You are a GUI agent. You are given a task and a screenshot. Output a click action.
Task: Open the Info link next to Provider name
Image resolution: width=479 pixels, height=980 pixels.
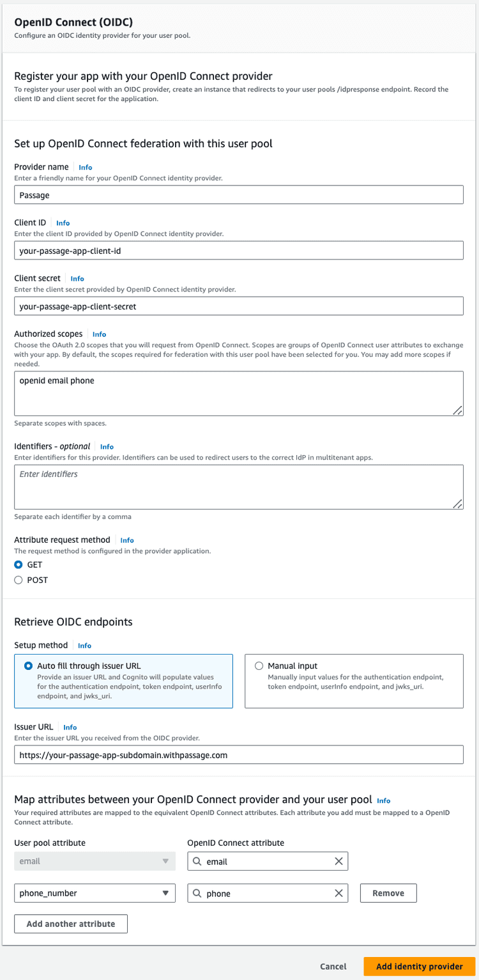85,167
